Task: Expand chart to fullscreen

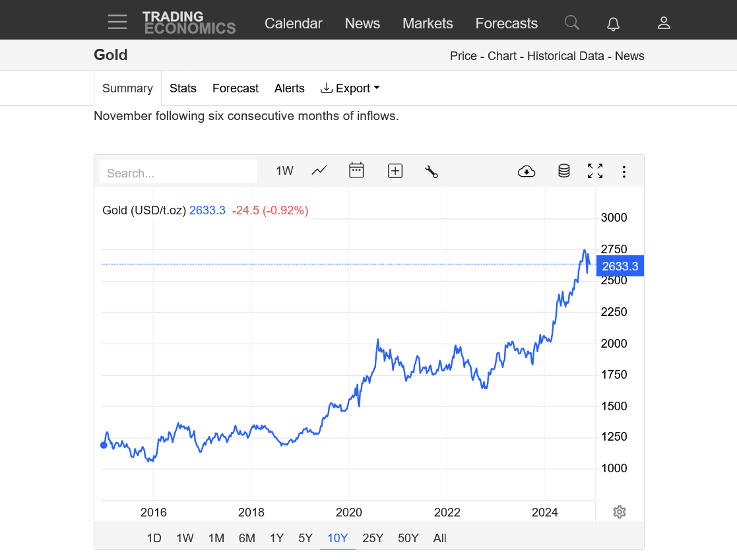Action: coord(595,171)
